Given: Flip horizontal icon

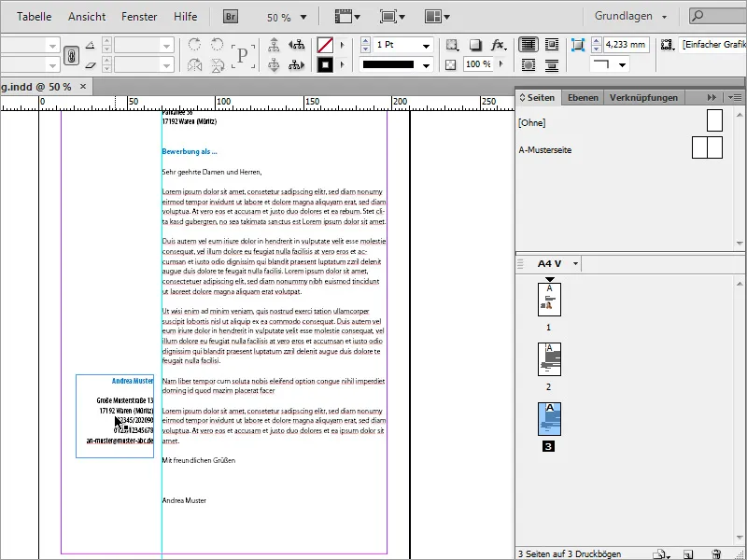Looking at the screenshot, I should pyautogui.click(x=194, y=65).
